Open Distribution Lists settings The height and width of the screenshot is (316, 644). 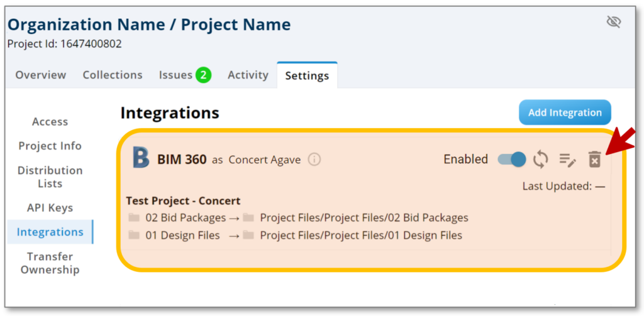pos(50,177)
